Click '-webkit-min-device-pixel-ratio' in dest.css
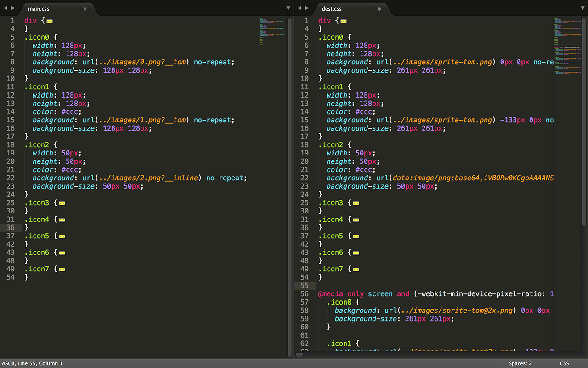This screenshot has width=588, height=368. tap(480, 294)
